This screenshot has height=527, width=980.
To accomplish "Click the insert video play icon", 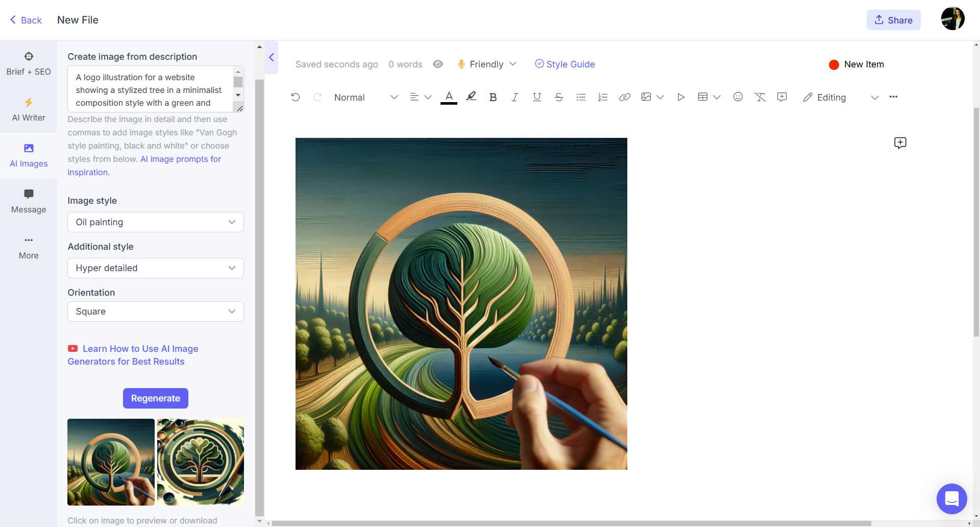I will coord(680,97).
